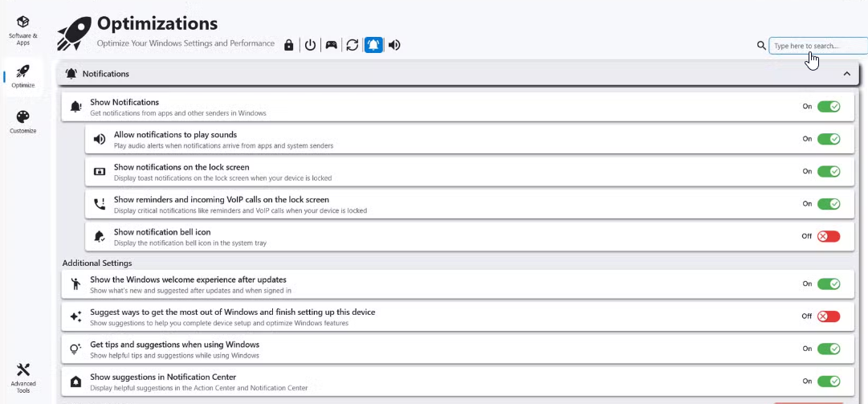
Task: Collapse the Notifications section chevron
Action: (x=846, y=74)
